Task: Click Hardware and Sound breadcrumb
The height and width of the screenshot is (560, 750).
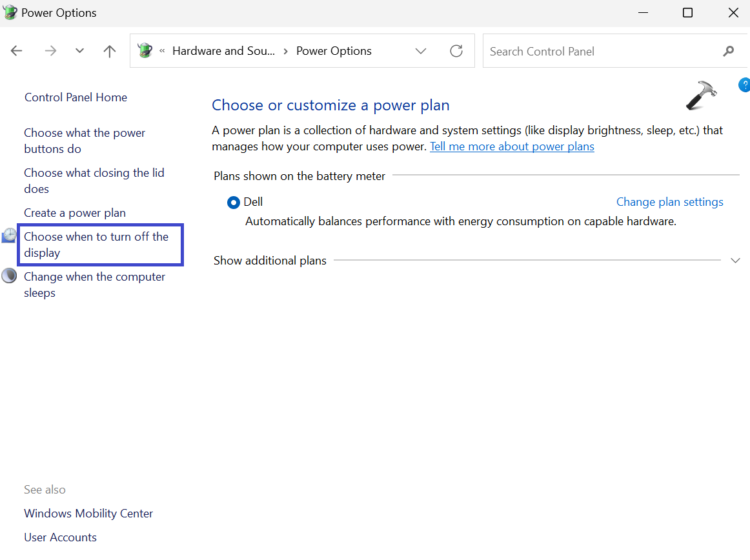Action: pos(223,51)
